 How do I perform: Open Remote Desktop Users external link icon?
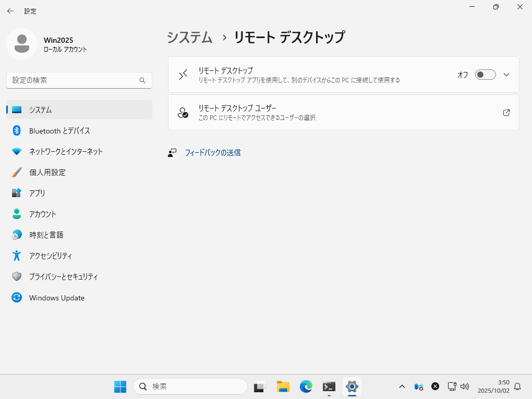pyautogui.click(x=506, y=113)
